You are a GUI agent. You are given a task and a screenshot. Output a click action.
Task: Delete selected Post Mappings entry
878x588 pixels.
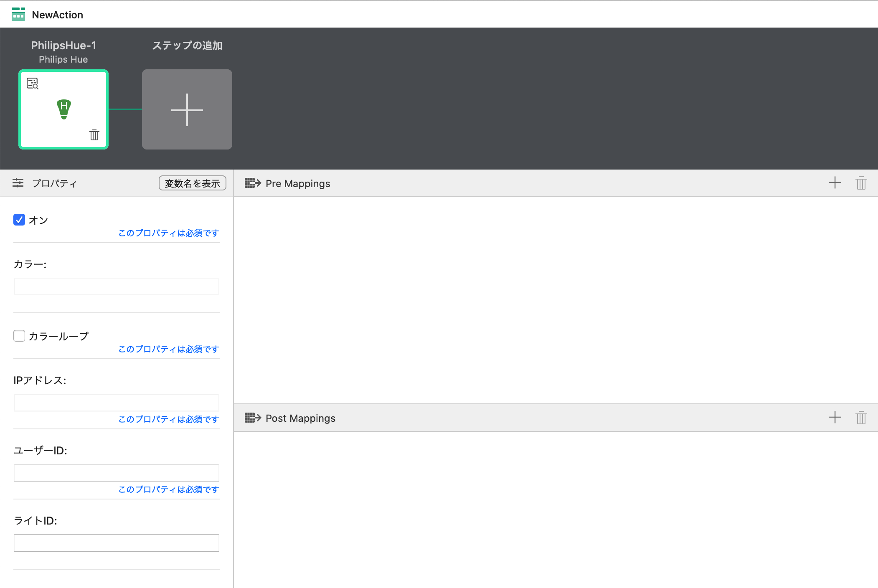861,418
